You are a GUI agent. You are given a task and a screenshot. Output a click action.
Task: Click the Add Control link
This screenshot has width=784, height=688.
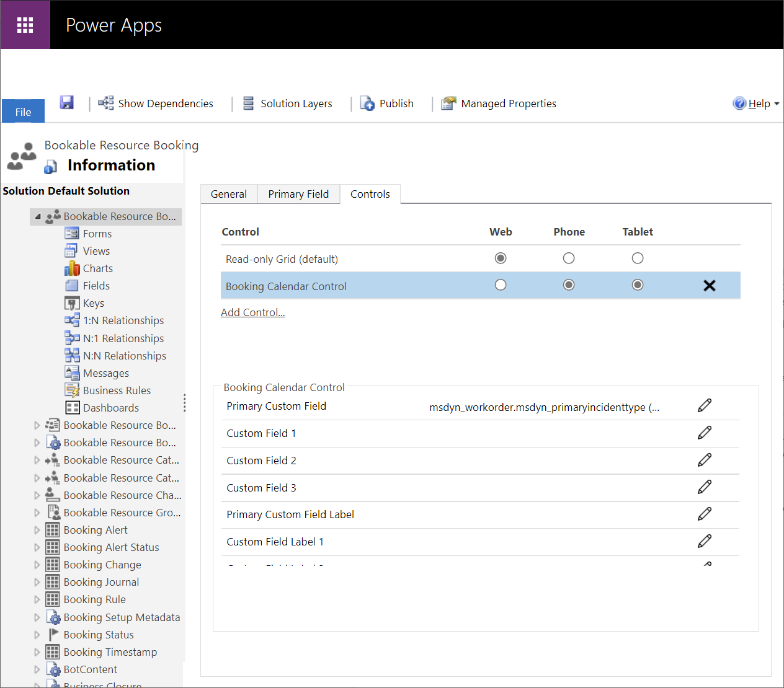252,312
